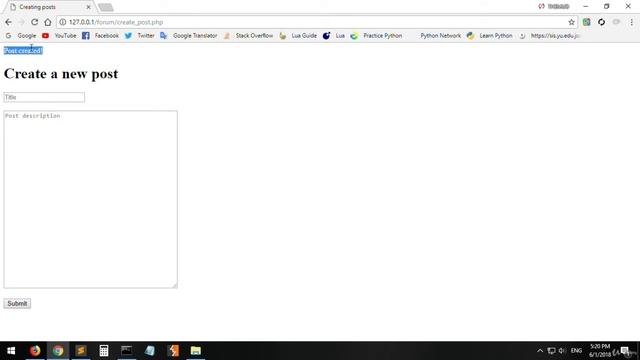Open the sis.yu.edu.jo bookmark

[x=549, y=36]
